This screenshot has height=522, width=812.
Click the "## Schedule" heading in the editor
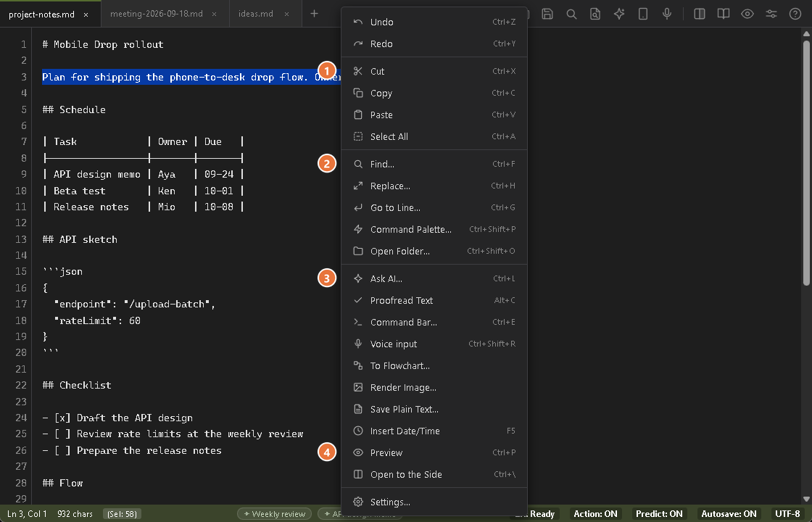click(x=74, y=109)
